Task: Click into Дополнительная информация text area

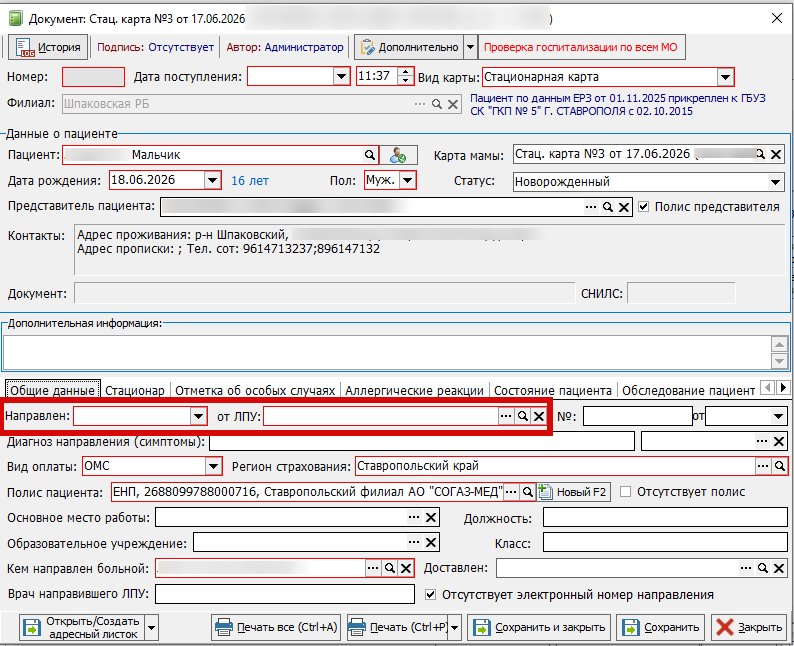Action: (x=387, y=352)
